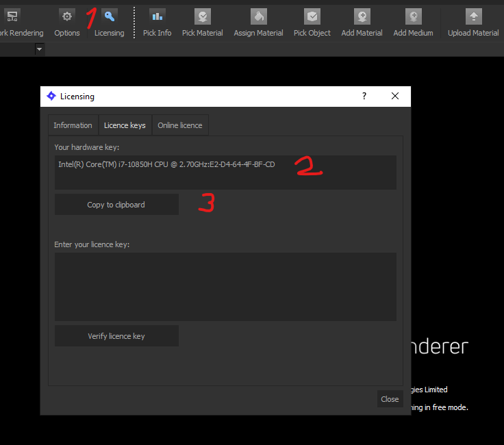Viewport: 504px width, 445px height.
Task: Click the Licensing key icon
Action: pos(110,17)
